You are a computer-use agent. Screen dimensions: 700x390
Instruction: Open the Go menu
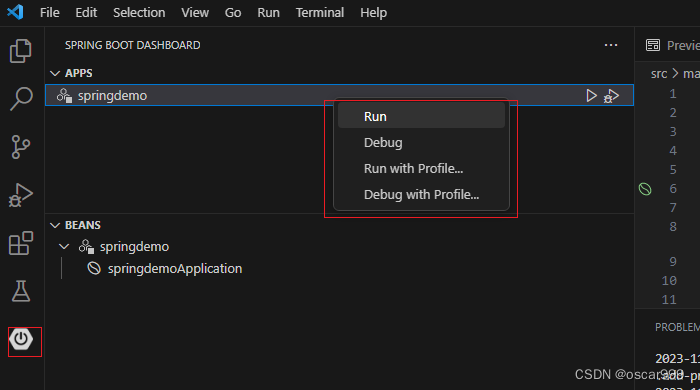coord(233,12)
